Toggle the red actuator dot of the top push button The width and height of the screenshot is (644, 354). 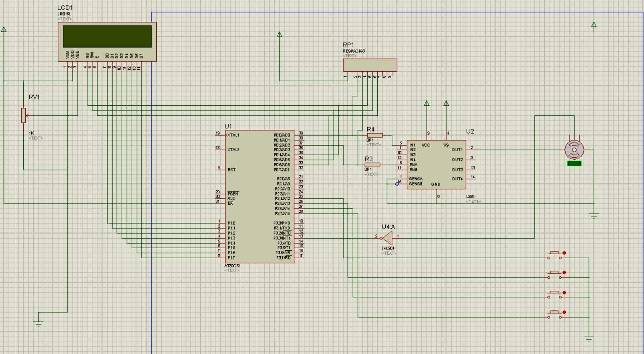(564, 253)
